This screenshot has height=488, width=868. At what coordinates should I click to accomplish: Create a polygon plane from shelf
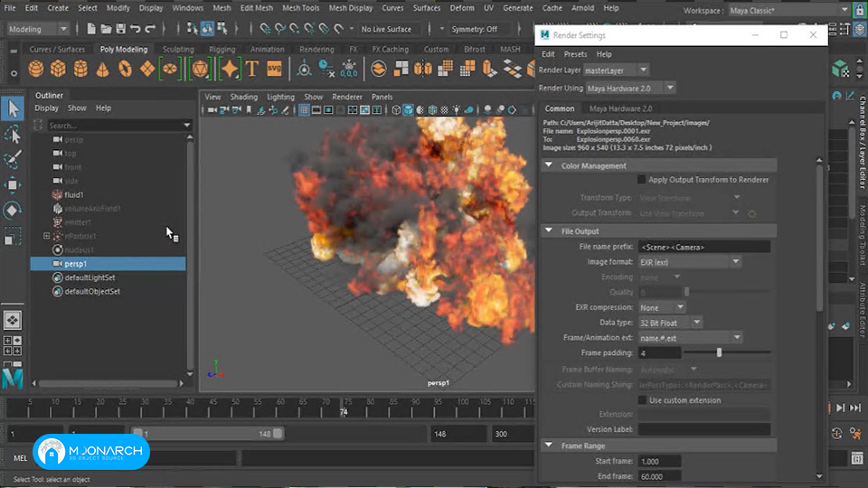147,69
